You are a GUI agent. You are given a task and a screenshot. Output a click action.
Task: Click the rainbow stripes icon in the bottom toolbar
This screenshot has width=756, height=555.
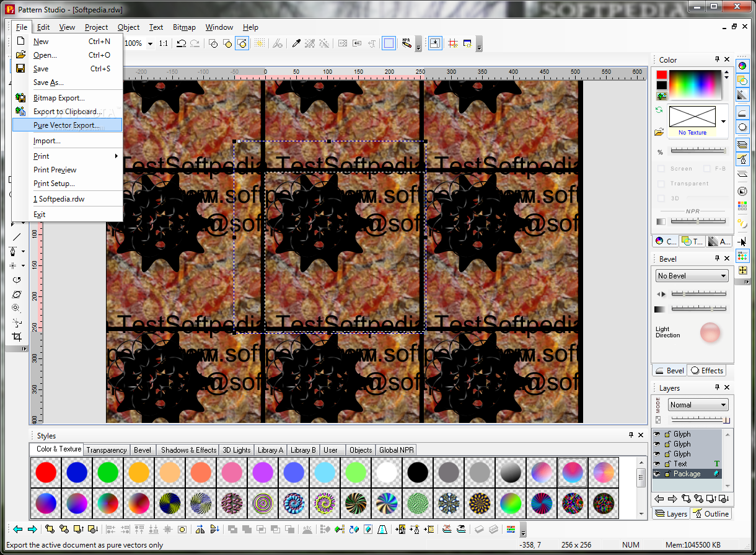pos(511,529)
